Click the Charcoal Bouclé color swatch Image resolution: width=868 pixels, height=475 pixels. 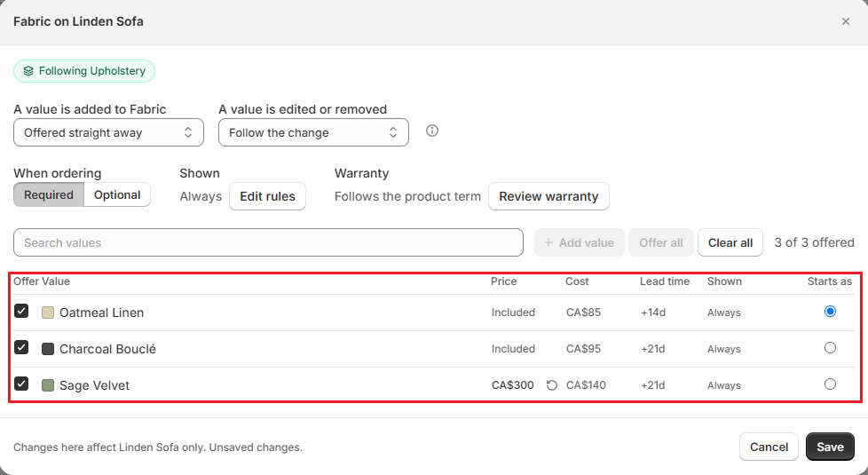pos(48,349)
